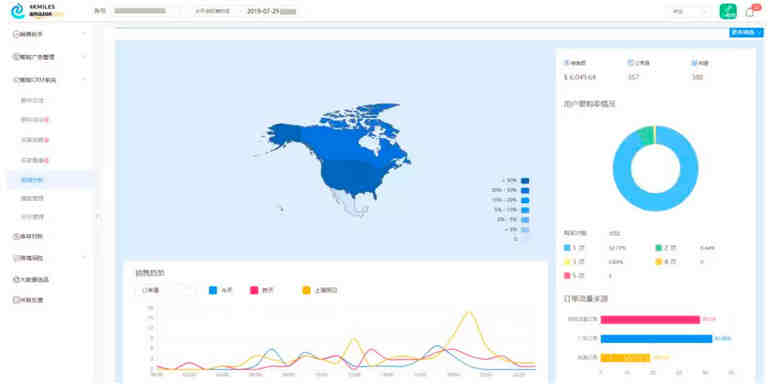
Task: Click the 4KMILES logo icon
Action: (18, 10)
